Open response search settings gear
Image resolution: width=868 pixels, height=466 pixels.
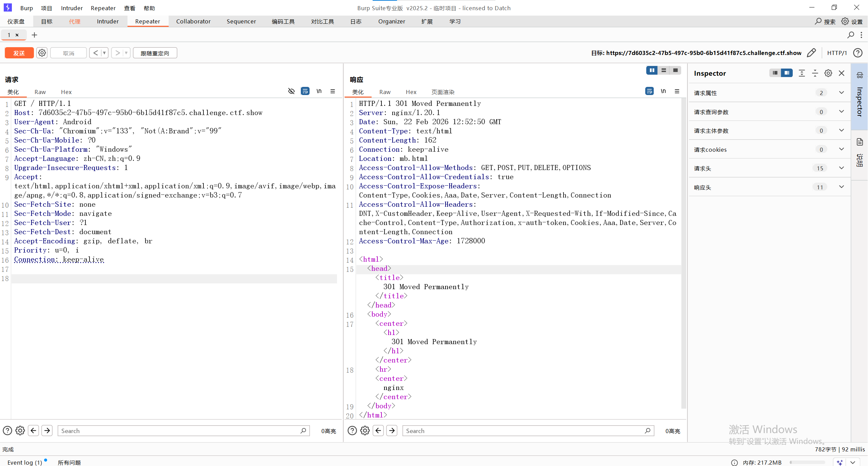(x=365, y=431)
